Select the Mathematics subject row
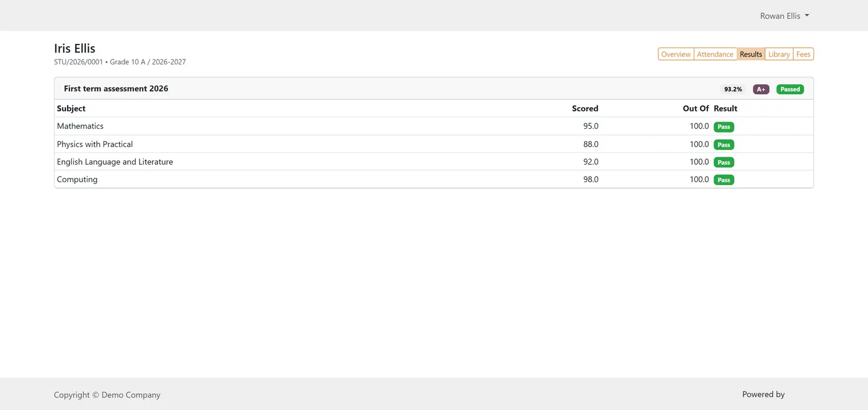The image size is (868, 410). 434,126
